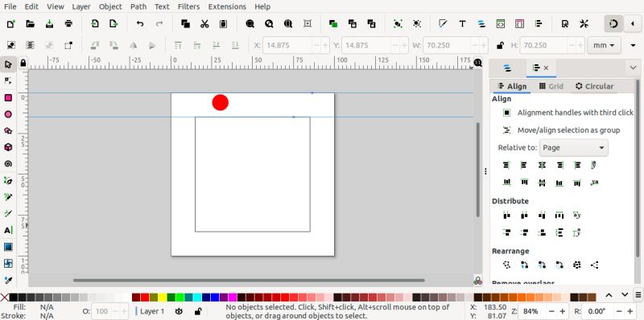The image size is (644, 320).
Task: Toggle Layer 1 lock
Action: point(197,311)
